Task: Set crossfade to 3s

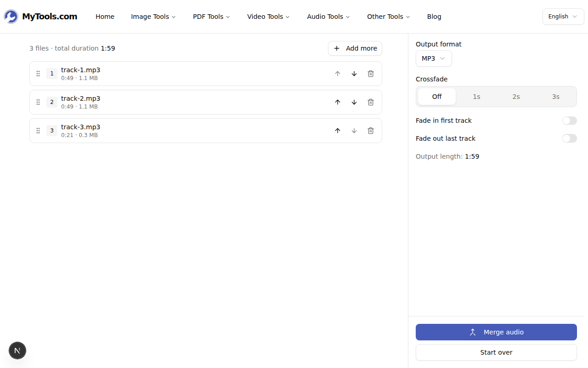Action: (555, 97)
